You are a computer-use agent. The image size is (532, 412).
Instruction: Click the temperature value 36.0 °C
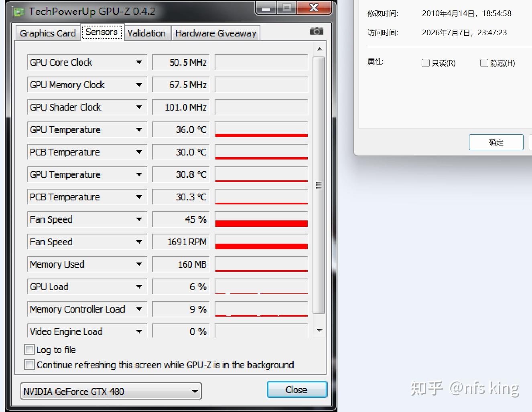tap(181, 129)
